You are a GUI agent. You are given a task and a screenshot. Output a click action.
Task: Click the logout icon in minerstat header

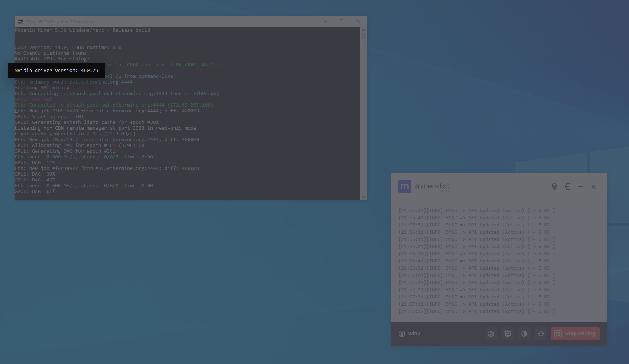click(x=567, y=187)
